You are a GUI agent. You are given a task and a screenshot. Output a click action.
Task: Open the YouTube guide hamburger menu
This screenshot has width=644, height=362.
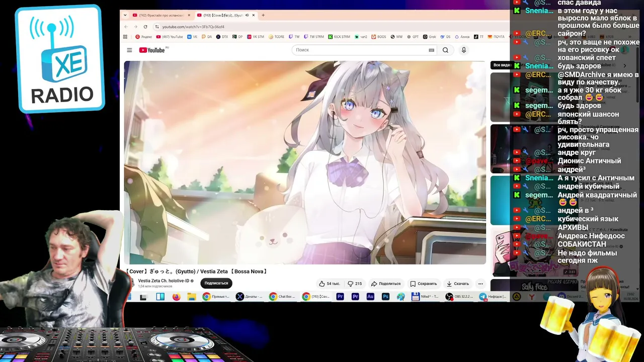[129, 50]
